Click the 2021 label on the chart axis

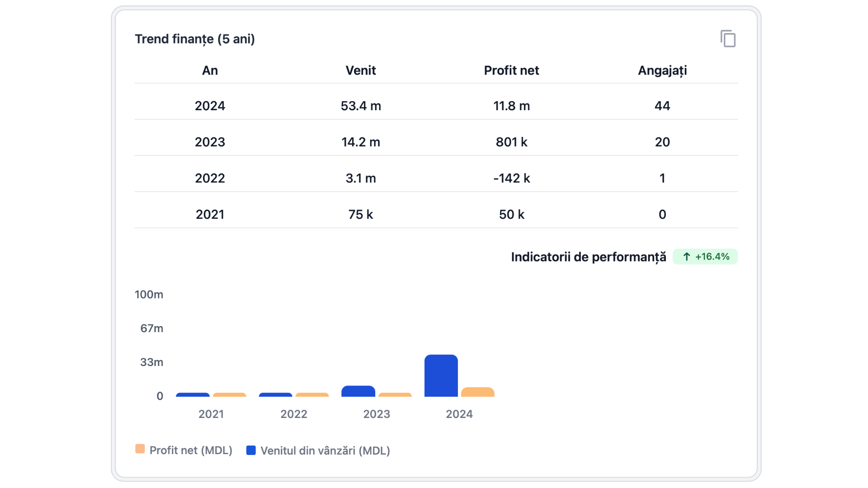[x=211, y=414]
